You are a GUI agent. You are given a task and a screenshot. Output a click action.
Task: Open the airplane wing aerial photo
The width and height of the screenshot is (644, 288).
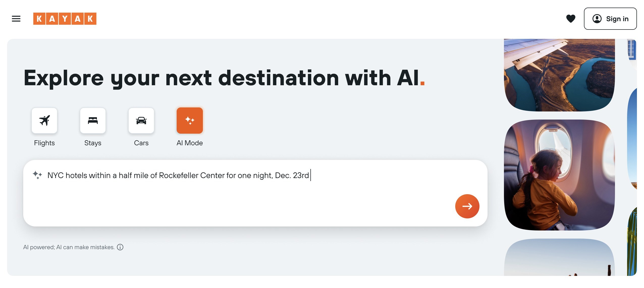pyautogui.click(x=559, y=75)
